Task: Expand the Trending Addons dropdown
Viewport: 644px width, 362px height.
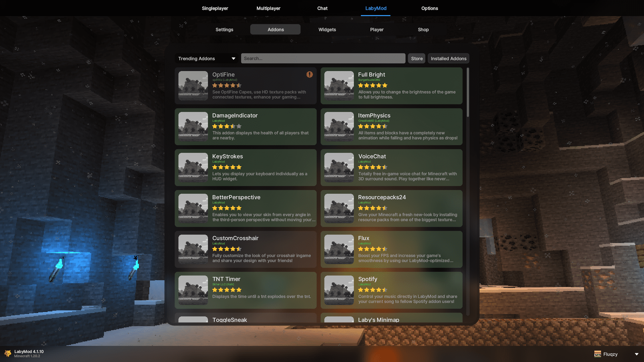Action: [x=207, y=58]
